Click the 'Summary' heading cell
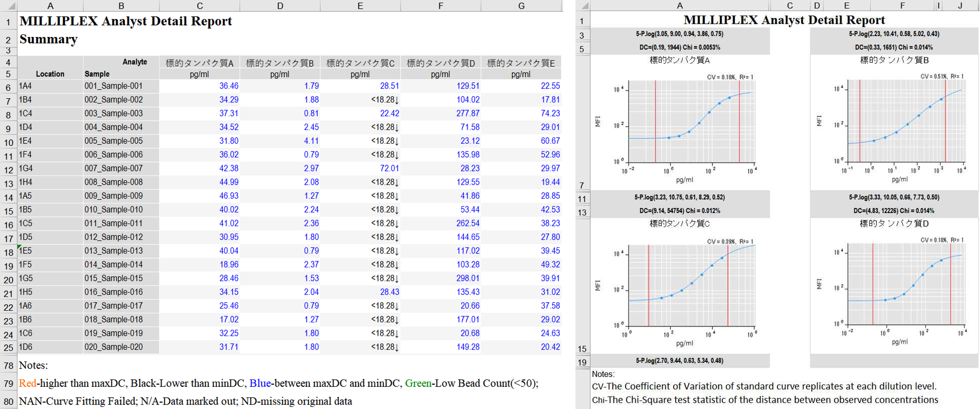 click(48, 39)
